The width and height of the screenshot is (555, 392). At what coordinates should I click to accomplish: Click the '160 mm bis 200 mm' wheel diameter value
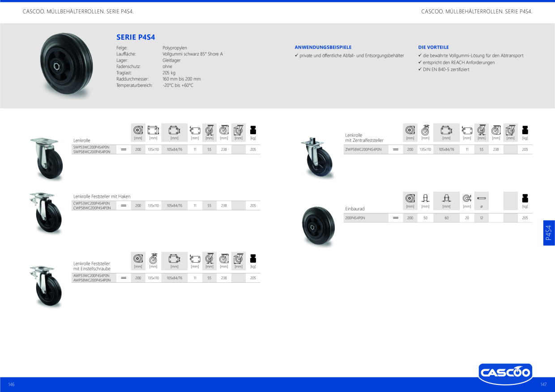[182, 79]
